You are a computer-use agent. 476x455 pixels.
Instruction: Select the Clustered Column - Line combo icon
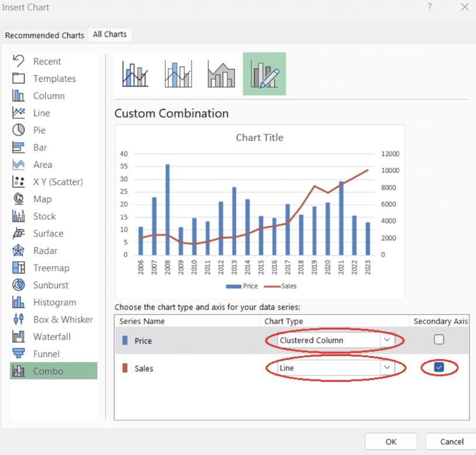(135, 74)
